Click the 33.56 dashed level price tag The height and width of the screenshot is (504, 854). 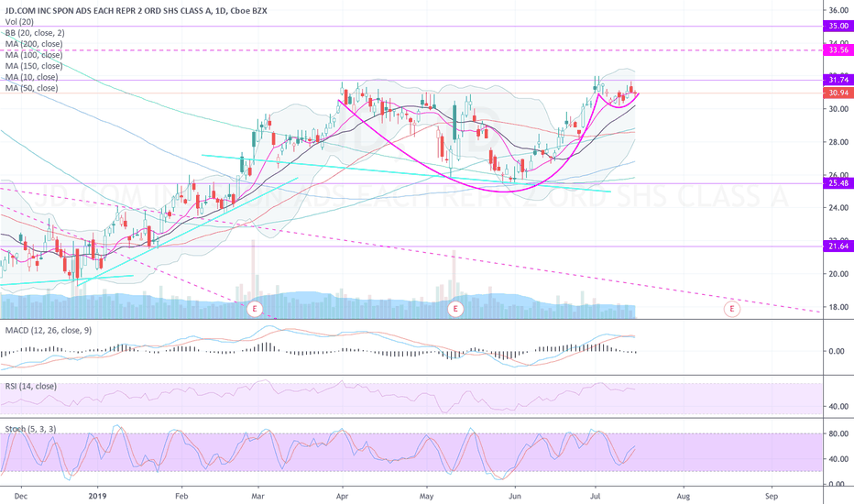[838, 49]
